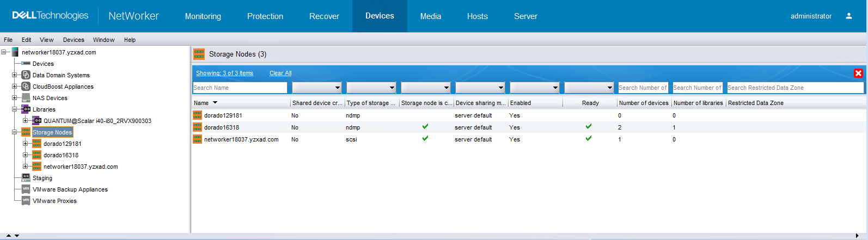Expand the dorado16318 tree node
The height and width of the screenshot is (240, 868).
26,155
